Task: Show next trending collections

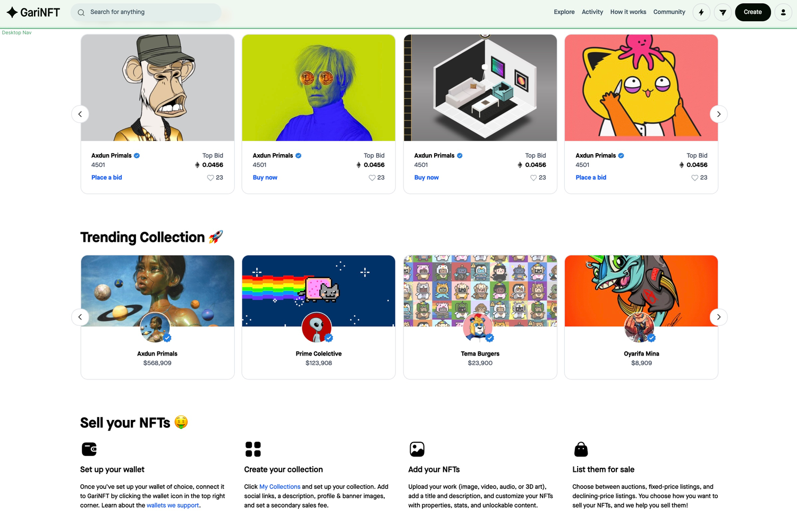Action: 719,317
